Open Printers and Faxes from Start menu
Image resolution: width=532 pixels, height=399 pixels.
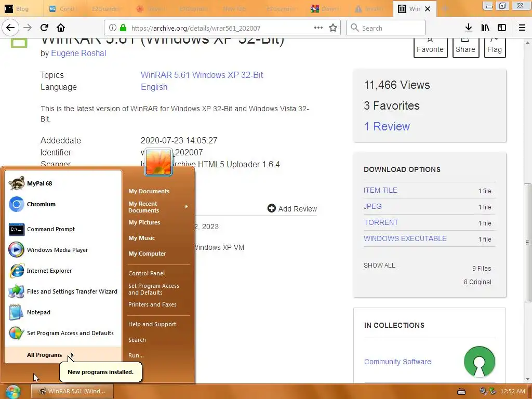(x=152, y=304)
